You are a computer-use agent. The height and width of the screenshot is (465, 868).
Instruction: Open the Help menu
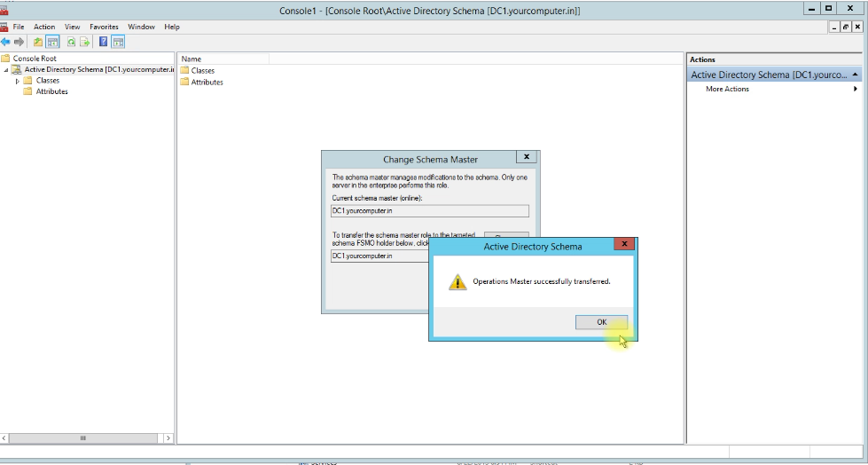coord(172,27)
